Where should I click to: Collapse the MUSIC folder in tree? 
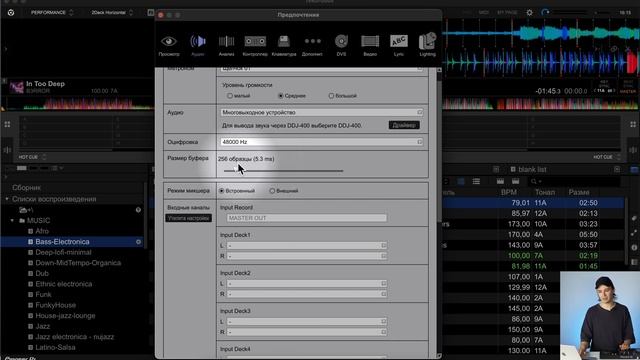click(12, 220)
